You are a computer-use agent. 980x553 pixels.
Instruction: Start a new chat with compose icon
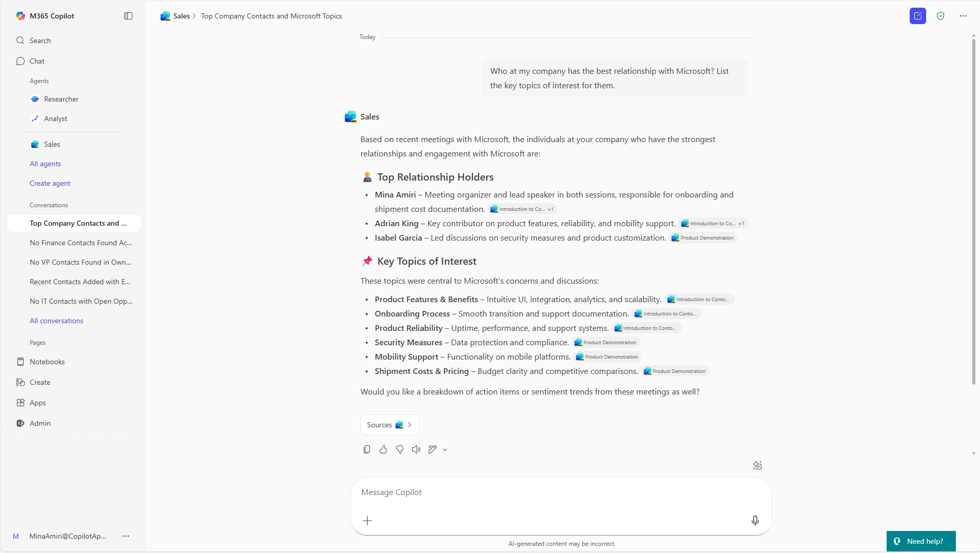point(918,16)
